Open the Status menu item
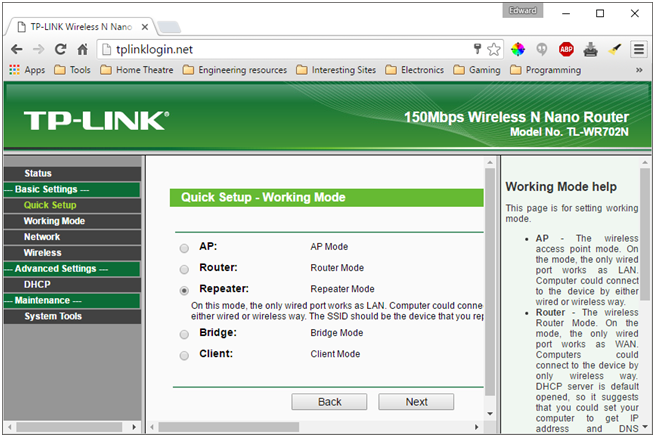The height and width of the screenshot is (437, 655). (x=72, y=173)
